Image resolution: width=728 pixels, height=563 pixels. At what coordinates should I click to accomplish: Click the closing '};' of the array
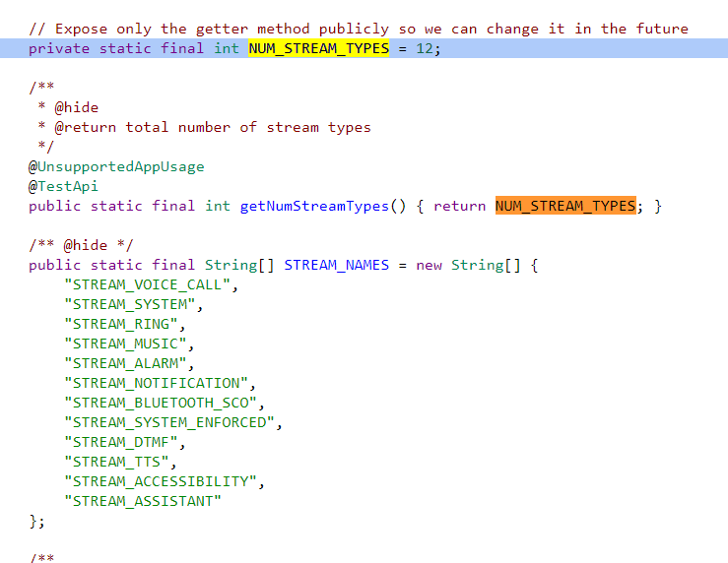click(x=37, y=522)
